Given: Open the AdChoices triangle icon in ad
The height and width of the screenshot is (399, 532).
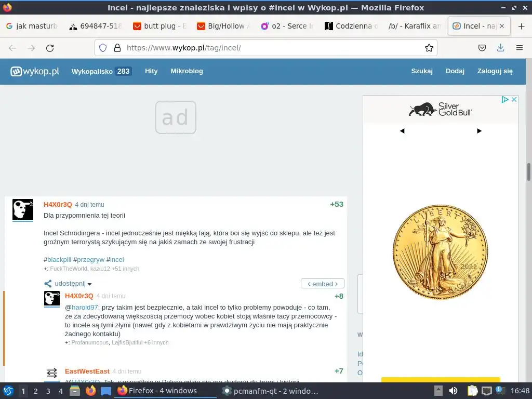Looking at the screenshot, I should click(x=505, y=99).
